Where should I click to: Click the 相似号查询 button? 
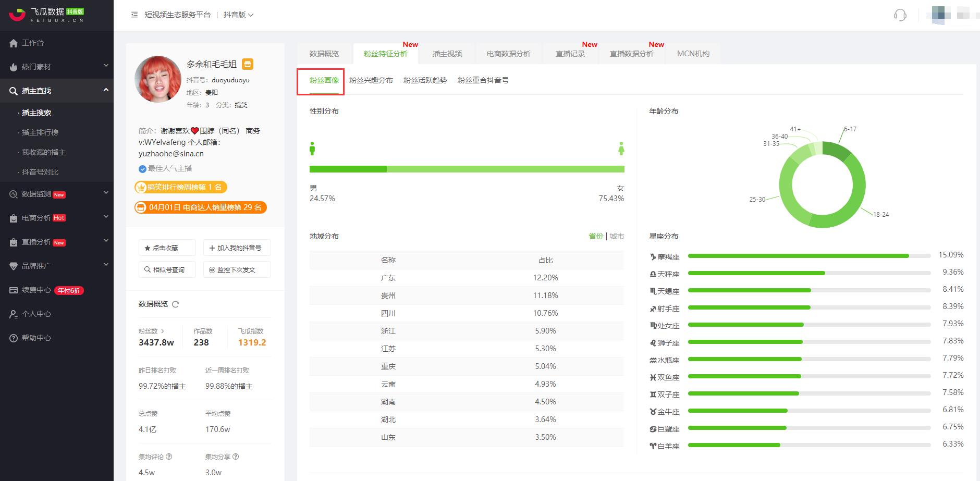167,270
